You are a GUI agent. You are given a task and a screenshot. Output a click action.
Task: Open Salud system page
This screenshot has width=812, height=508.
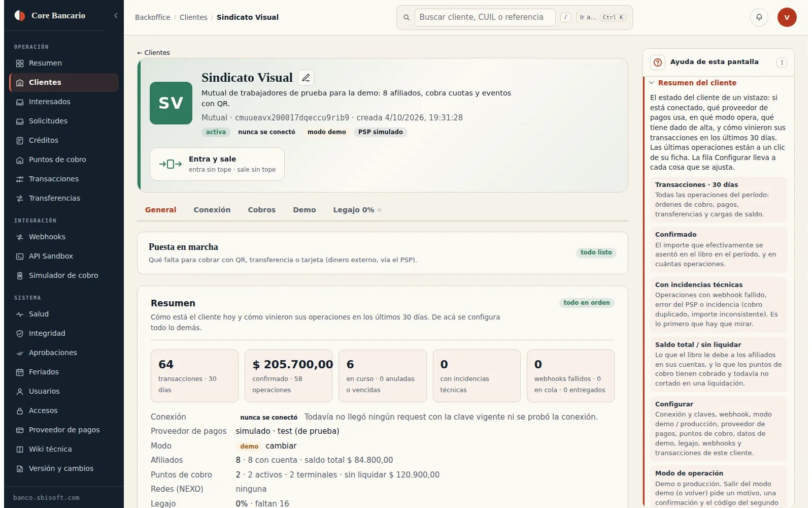(64, 314)
